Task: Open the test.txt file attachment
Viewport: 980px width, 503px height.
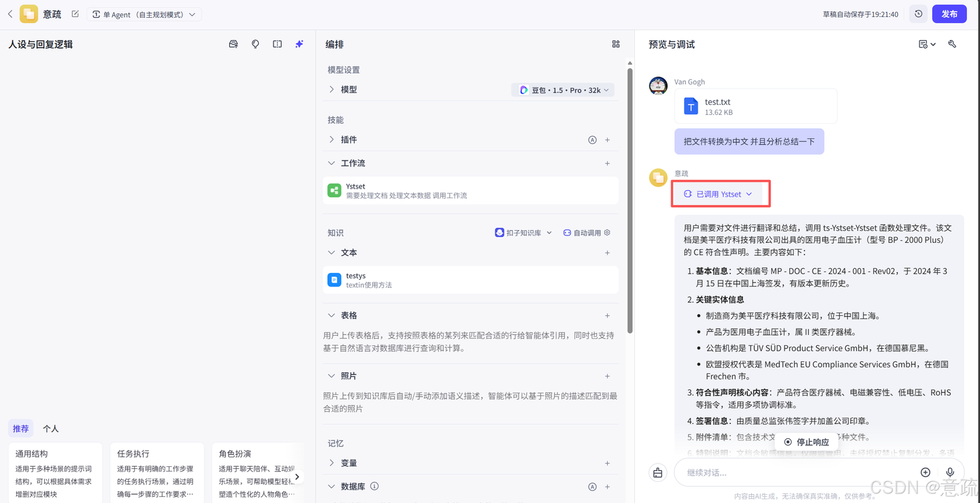Action: click(755, 106)
